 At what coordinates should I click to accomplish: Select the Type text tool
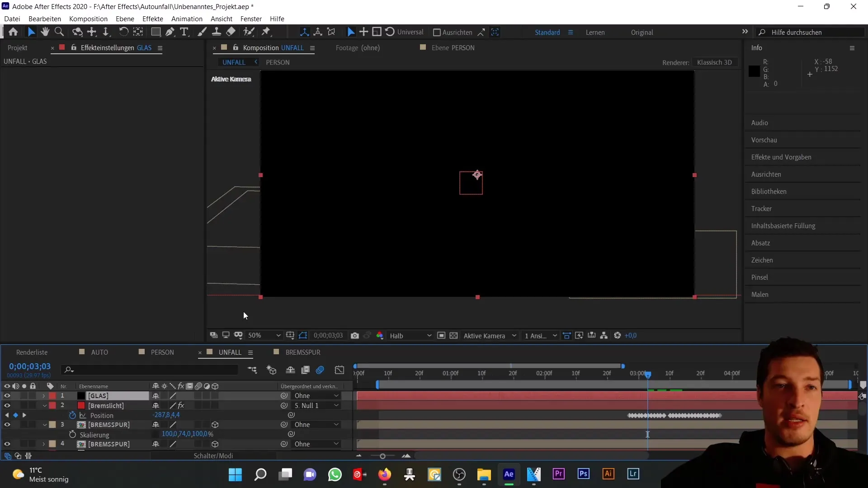pos(184,32)
